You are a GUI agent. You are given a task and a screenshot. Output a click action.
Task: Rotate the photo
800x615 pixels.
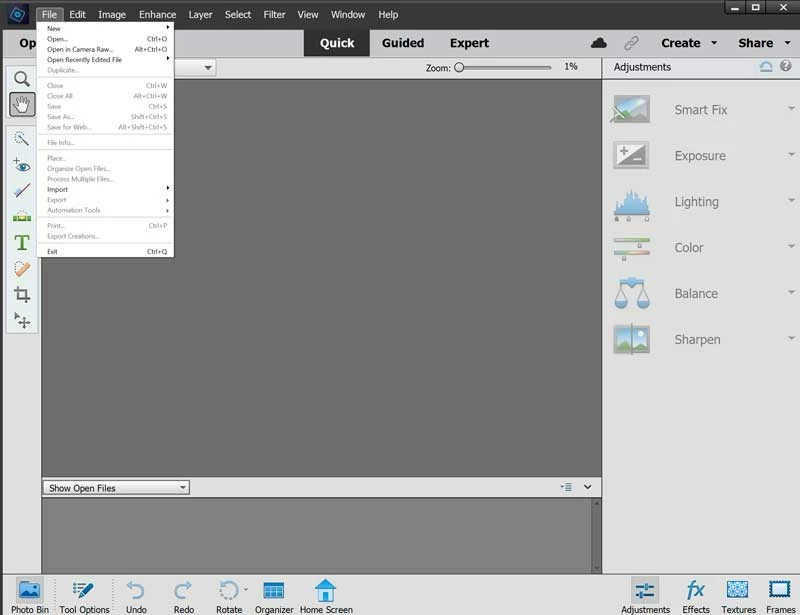[x=228, y=596]
